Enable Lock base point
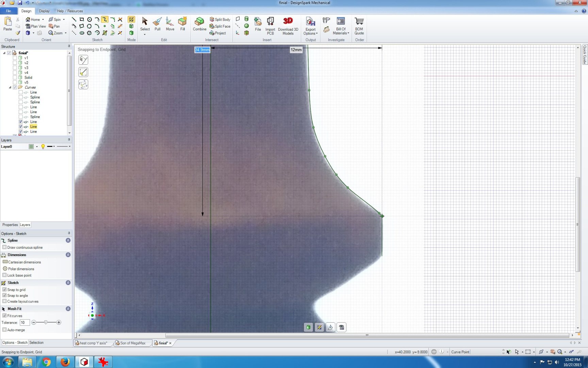Screen dimensions: 588x368 (4, 275)
